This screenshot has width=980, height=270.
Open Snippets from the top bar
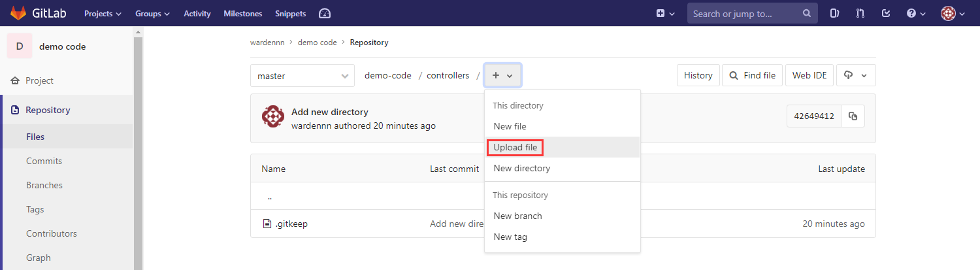coord(290,13)
